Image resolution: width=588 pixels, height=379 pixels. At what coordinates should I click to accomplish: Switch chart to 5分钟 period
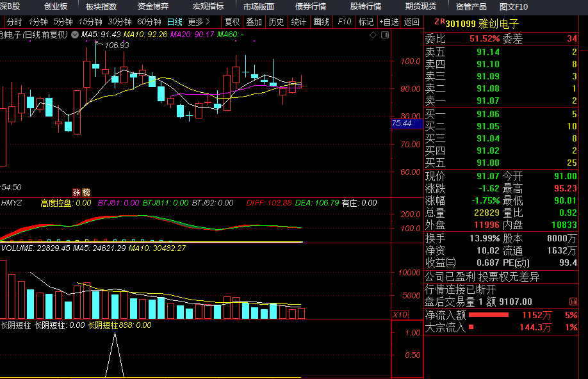pos(63,22)
